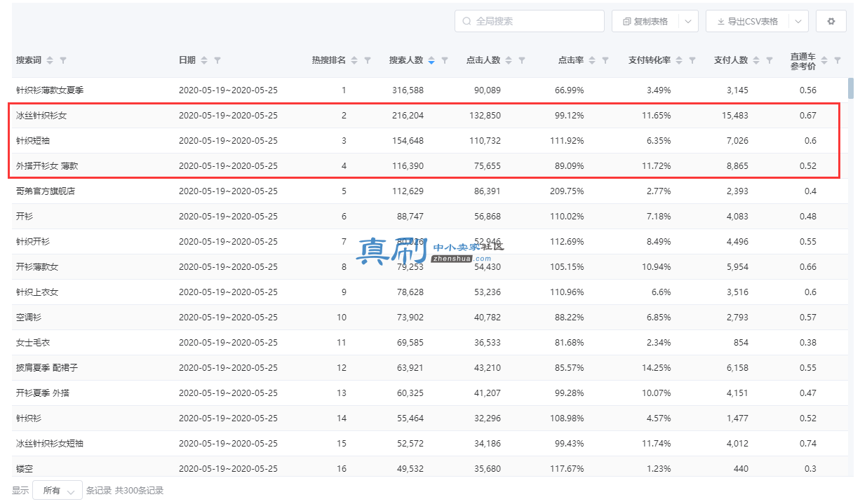Select the keyword 针织上衣女
Screen dimensions: 860x504
[x=37, y=292]
